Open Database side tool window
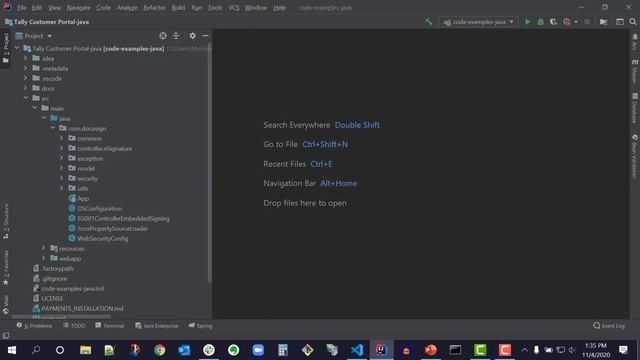This screenshot has height=360, width=640. [635, 108]
